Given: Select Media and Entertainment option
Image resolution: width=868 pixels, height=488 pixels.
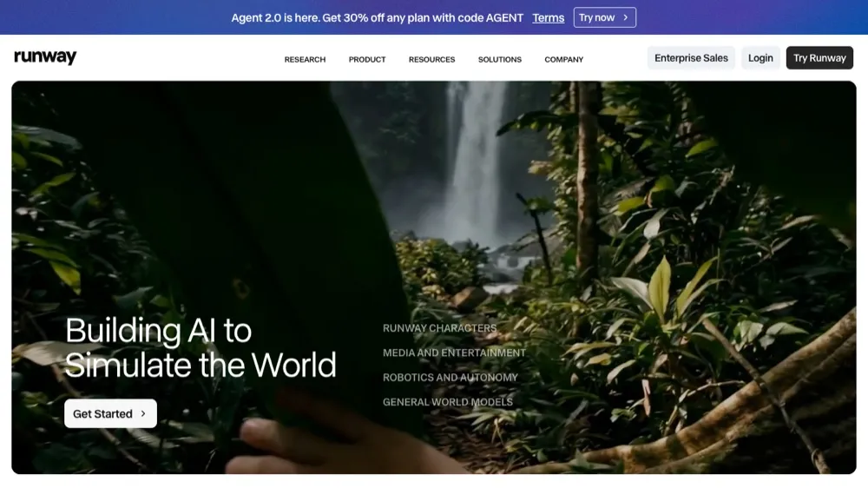Looking at the screenshot, I should pyautogui.click(x=454, y=353).
